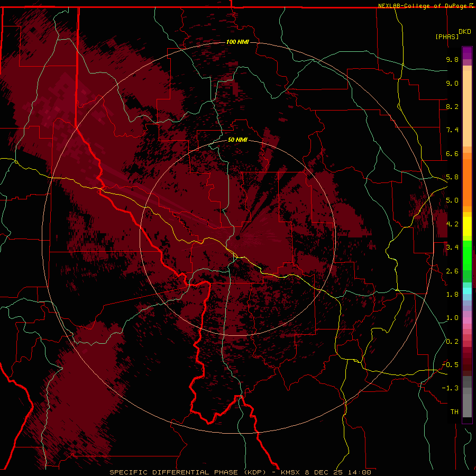The width and height of the screenshot is (476, 476).
Task: Click the 5.8 value on the color scale
Action: pyautogui.click(x=452, y=177)
